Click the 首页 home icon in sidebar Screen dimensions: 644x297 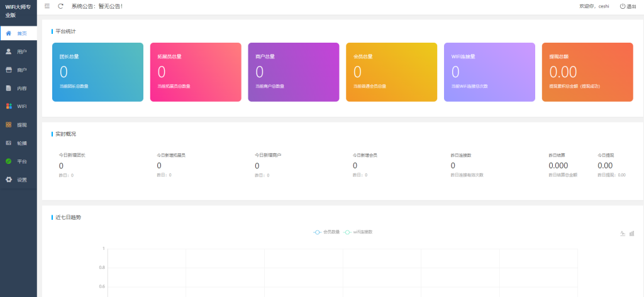point(8,33)
